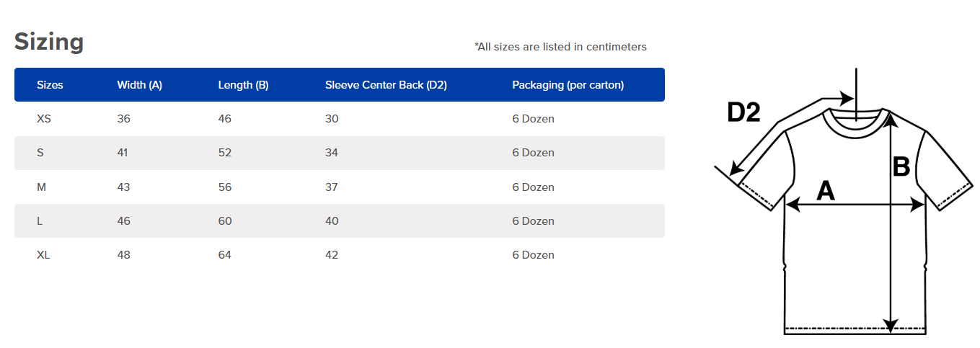Click the letter B on the shirt diagram
This screenshot has height=348, width=980.
901,167
